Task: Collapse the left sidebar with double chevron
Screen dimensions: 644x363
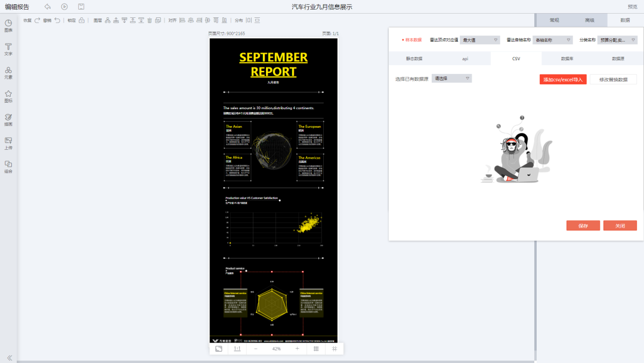Action: pos(10,358)
